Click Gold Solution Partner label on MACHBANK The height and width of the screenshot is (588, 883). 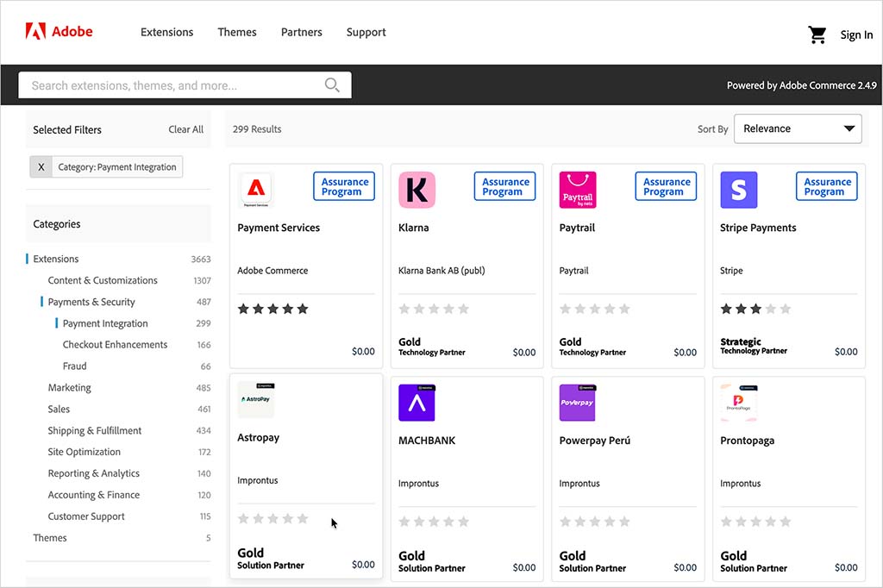tap(432, 561)
